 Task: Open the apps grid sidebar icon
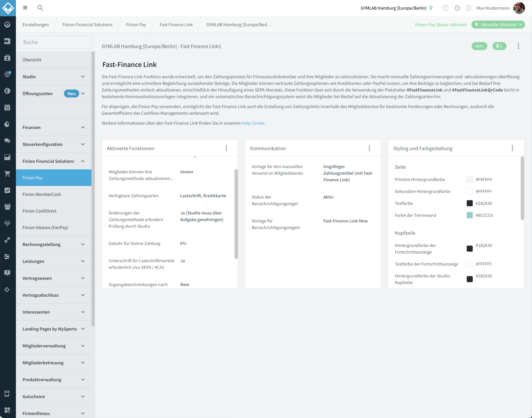(7, 410)
